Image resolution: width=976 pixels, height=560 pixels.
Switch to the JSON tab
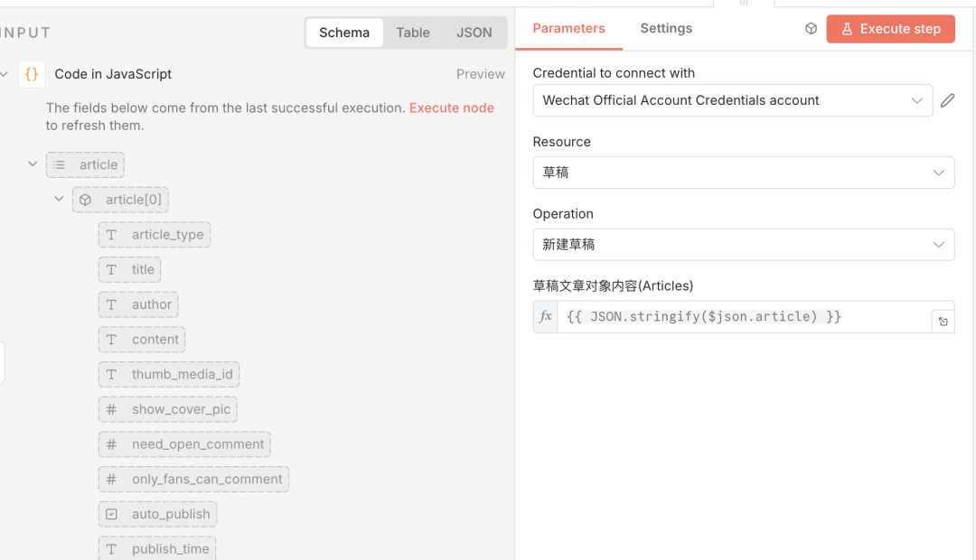[474, 33]
